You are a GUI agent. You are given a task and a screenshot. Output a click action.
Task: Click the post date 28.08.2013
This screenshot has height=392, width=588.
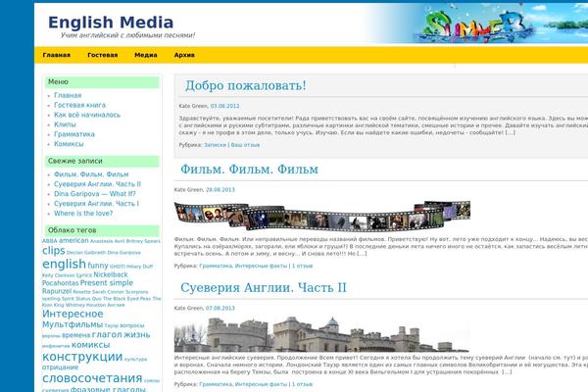[x=220, y=190]
